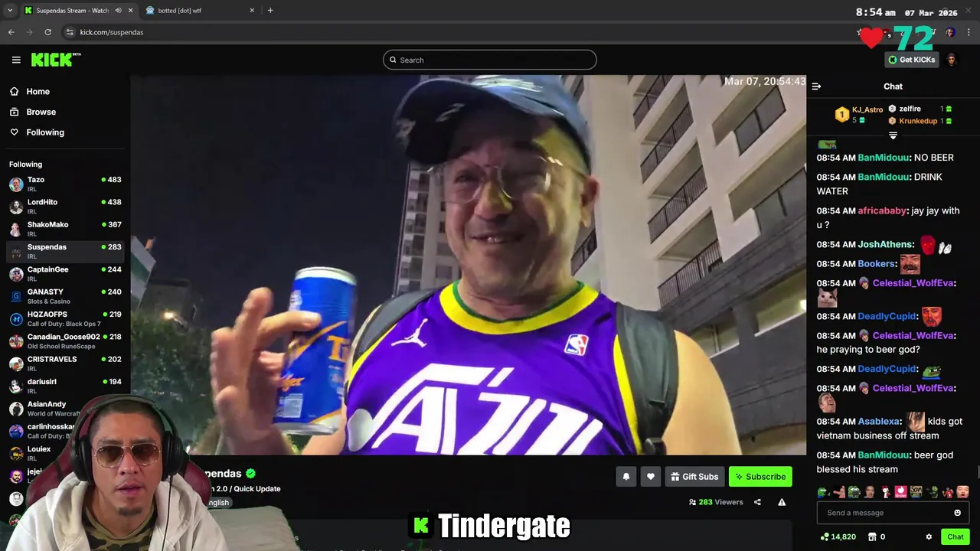Click the green Subscribe button

pos(760,477)
